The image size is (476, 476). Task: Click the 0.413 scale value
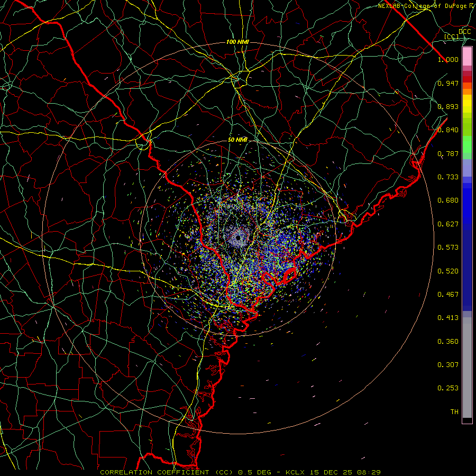[x=448, y=318]
